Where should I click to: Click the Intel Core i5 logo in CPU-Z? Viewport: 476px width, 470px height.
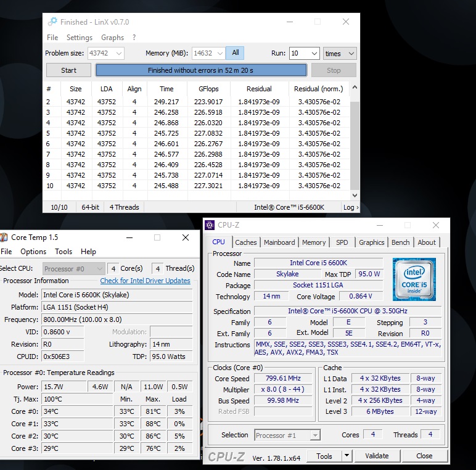pyautogui.click(x=414, y=279)
